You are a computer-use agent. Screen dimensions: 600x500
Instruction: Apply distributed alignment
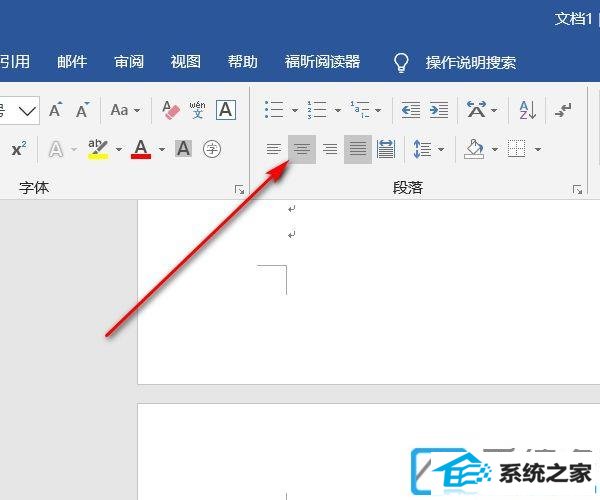pos(386,149)
